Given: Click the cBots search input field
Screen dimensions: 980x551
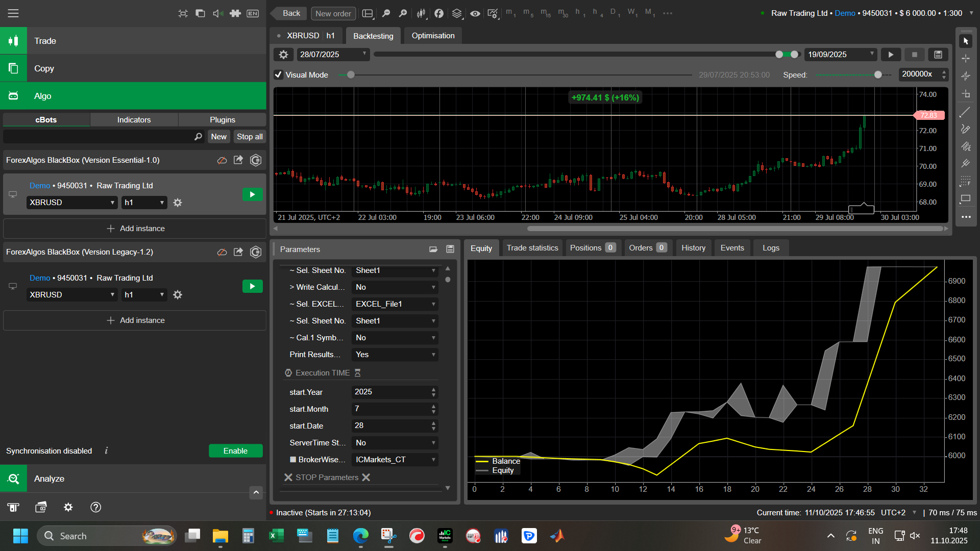Looking at the screenshot, I should [x=97, y=137].
